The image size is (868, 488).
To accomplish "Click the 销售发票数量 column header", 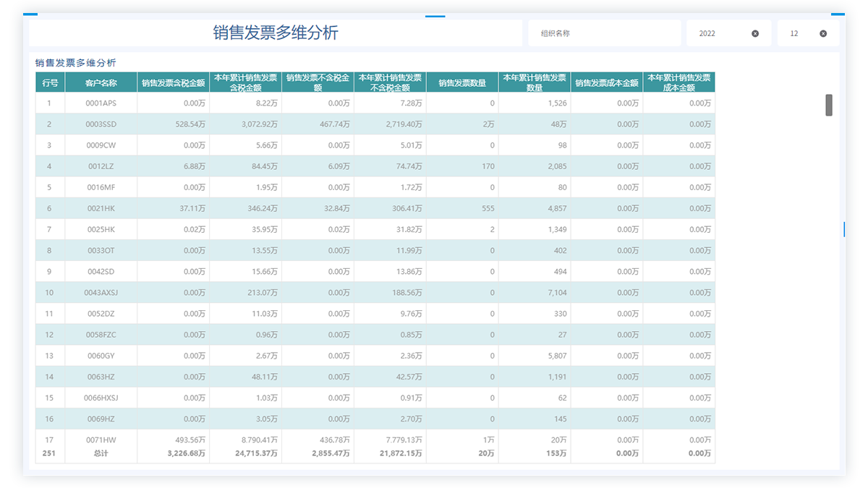I will [x=462, y=82].
